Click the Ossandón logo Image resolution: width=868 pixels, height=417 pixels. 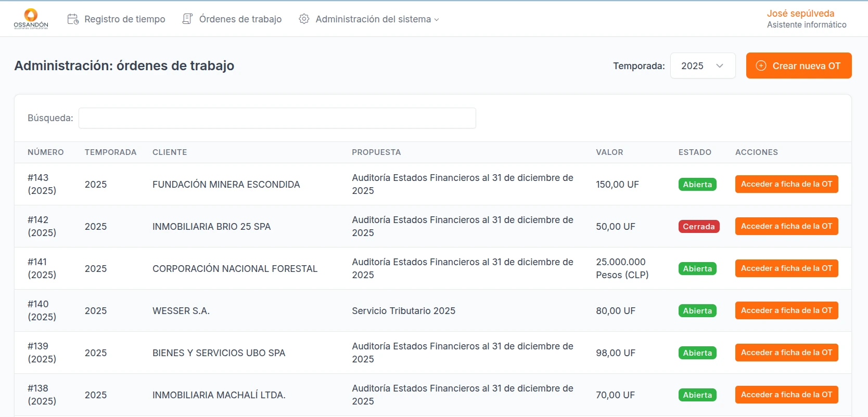[x=31, y=19]
